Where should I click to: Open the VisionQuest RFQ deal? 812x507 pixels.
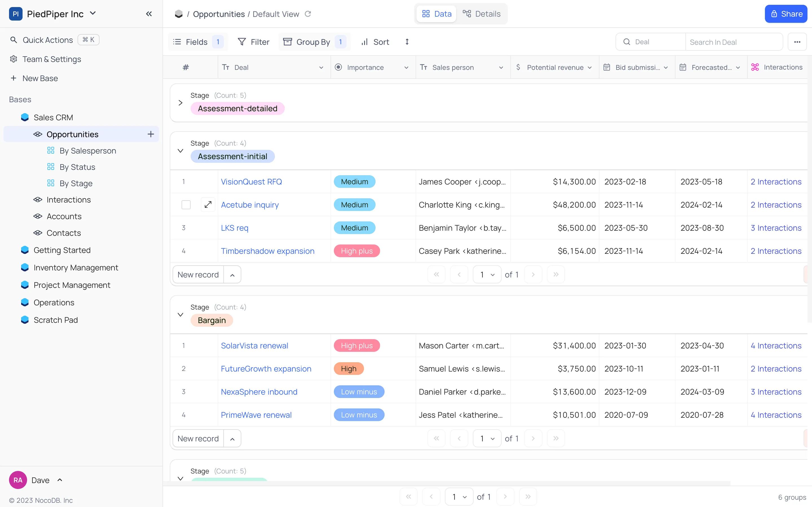[x=251, y=181]
